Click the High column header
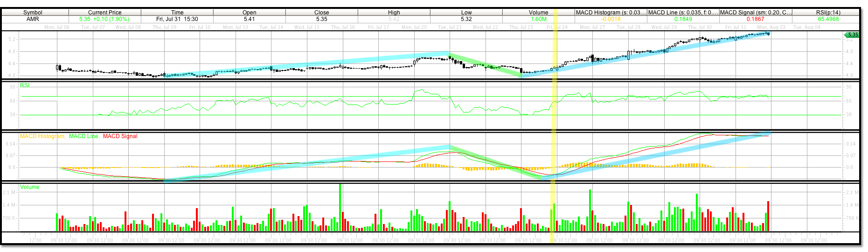Image resolution: width=868 pixels, height=252 pixels. click(x=394, y=13)
